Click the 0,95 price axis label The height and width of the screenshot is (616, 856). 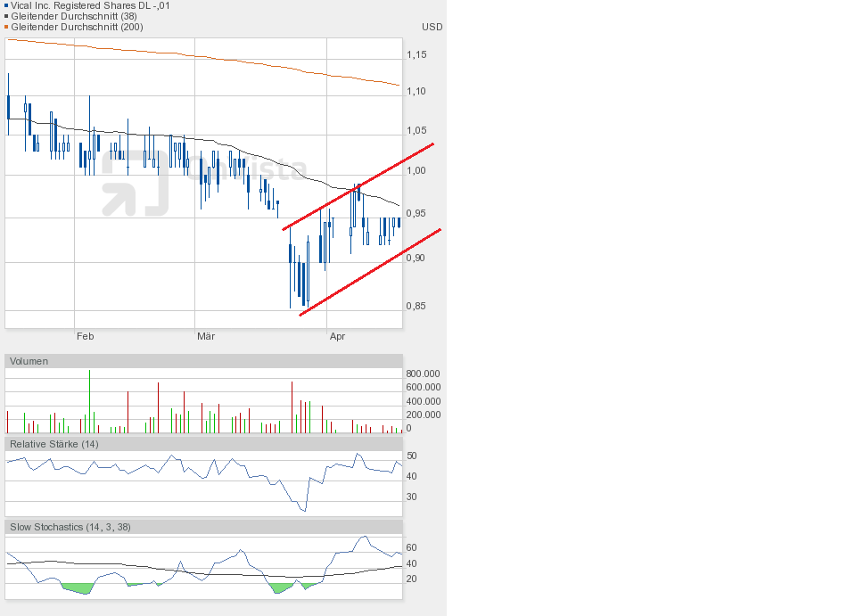[x=416, y=213]
